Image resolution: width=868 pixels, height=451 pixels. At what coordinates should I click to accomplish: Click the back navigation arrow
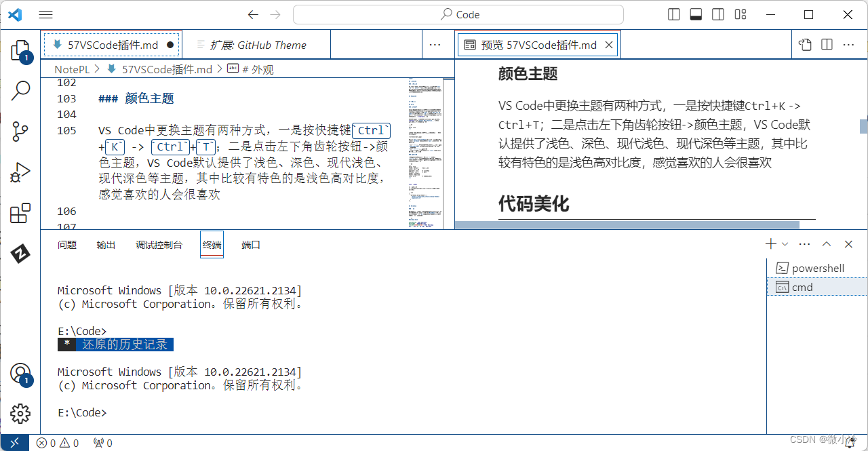point(253,14)
